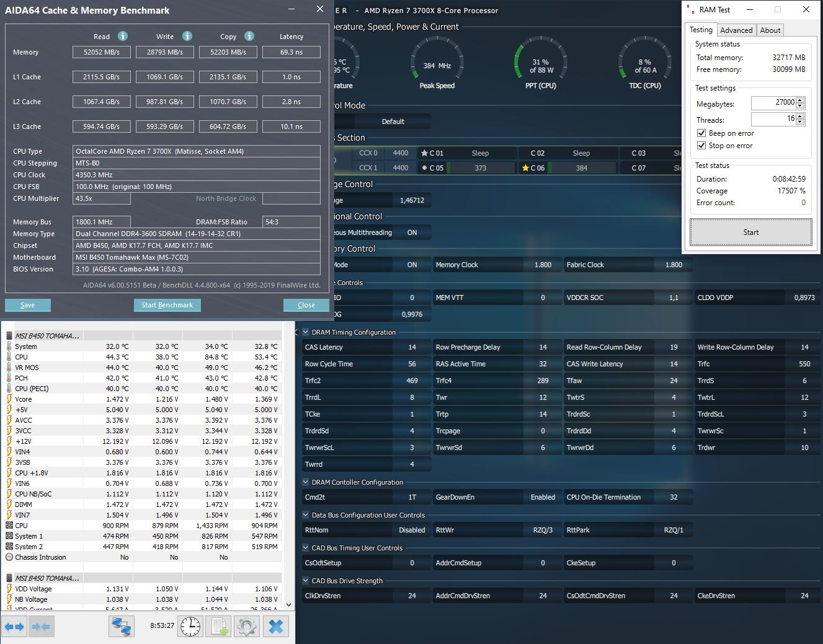The height and width of the screenshot is (644, 823).
Task: Open HWiNFO sensor settings gear icon
Action: [247, 627]
